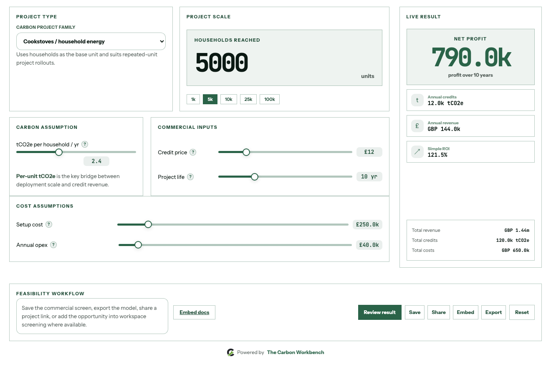Viewport: 551px width, 392px height.
Task: Open the Embed docs link
Action: tap(195, 312)
